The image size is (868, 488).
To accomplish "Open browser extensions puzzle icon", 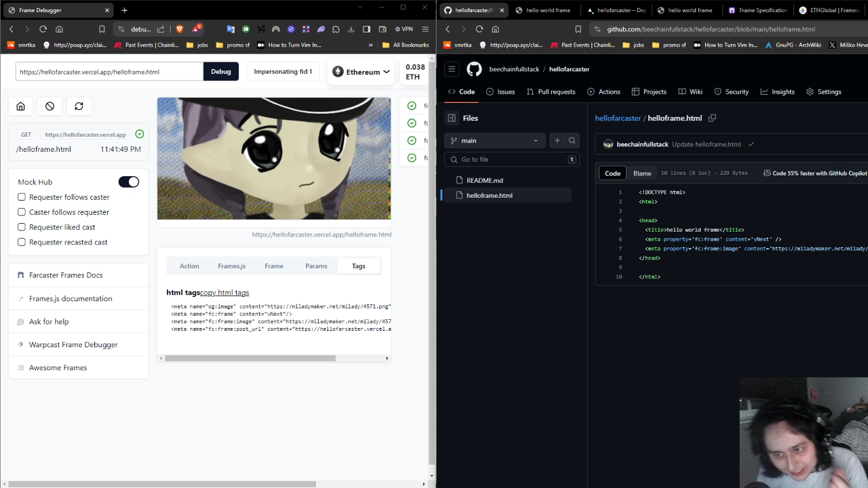I will (336, 29).
